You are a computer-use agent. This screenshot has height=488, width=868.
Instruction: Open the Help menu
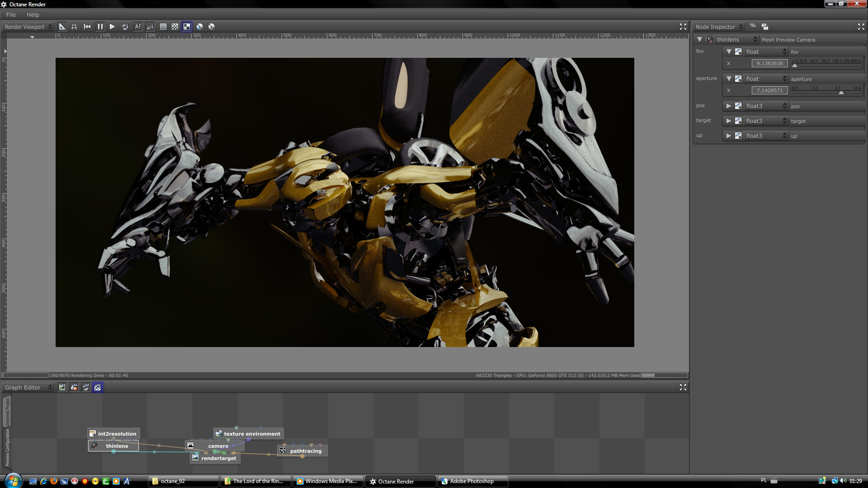[x=33, y=14]
